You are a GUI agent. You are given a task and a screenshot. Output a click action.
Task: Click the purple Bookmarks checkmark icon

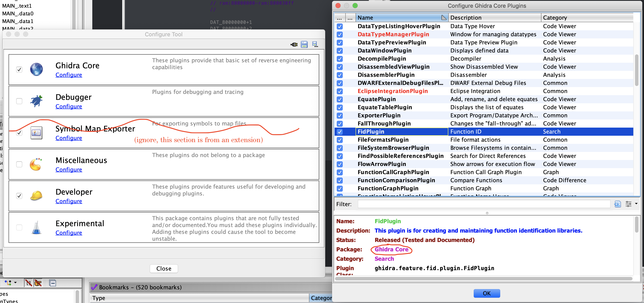(94, 287)
